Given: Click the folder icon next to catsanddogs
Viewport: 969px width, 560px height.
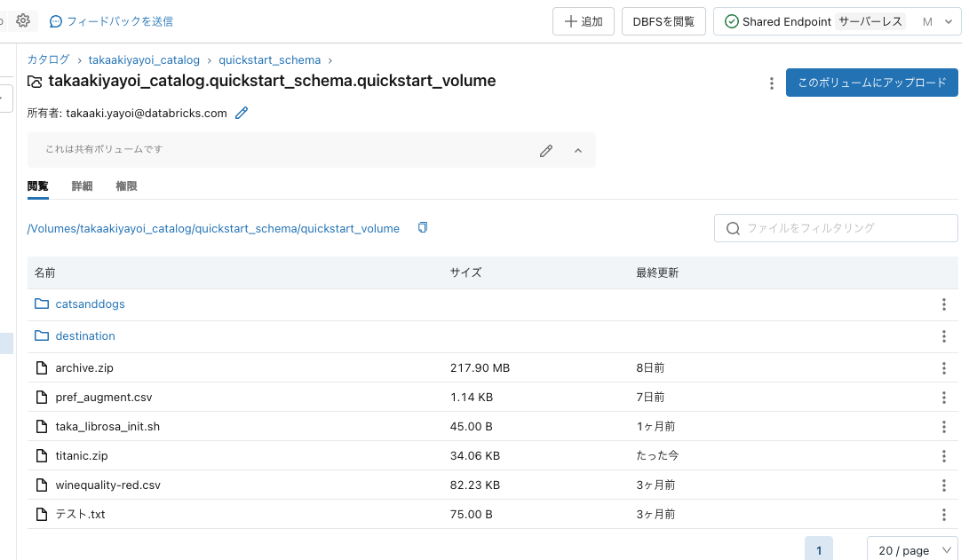Looking at the screenshot, I should (42, 304).
